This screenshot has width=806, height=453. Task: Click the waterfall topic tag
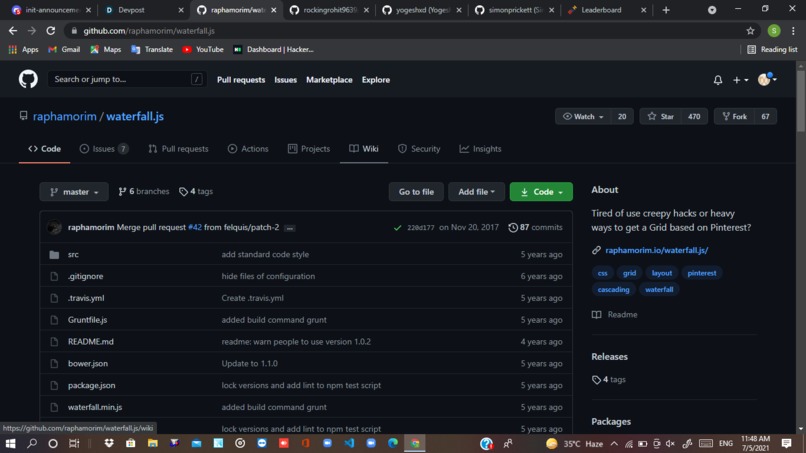click(x=659, y=289)
